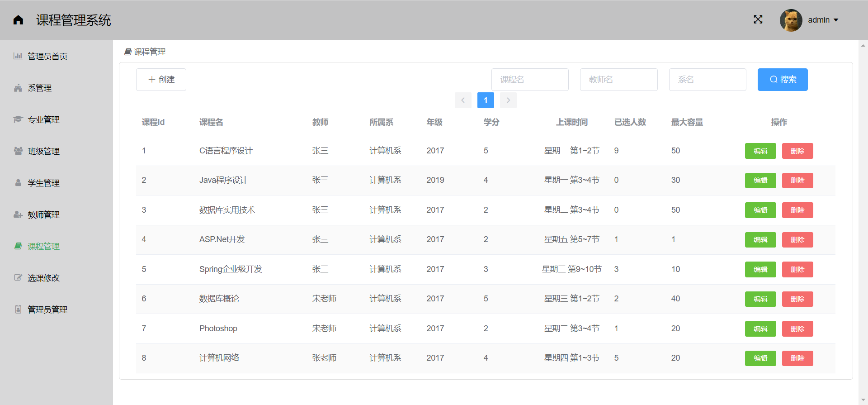Focus the 系名 search field
Screen dimensions: 868x405
coord(708,80)
